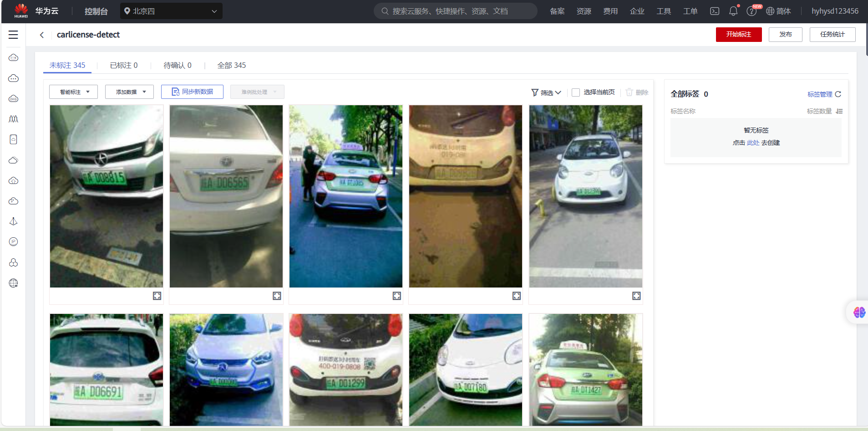The height and width of the screenshot is (431, 868).
Task: Expand the 添加数据 dropdown
Action: pyautogui.click(x=129, y=92)
